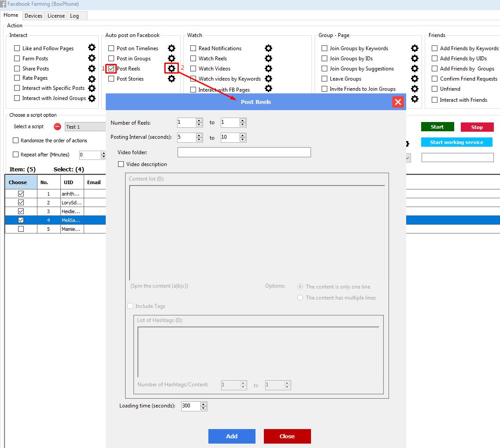Go to the License tab
This screenshot has width=500, height=448.
tap(56, 15)
